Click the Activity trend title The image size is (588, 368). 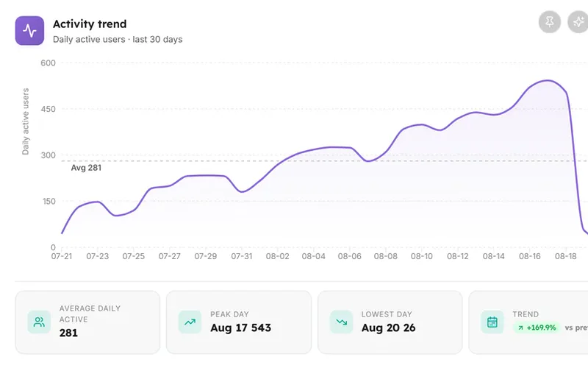point(90,24)
